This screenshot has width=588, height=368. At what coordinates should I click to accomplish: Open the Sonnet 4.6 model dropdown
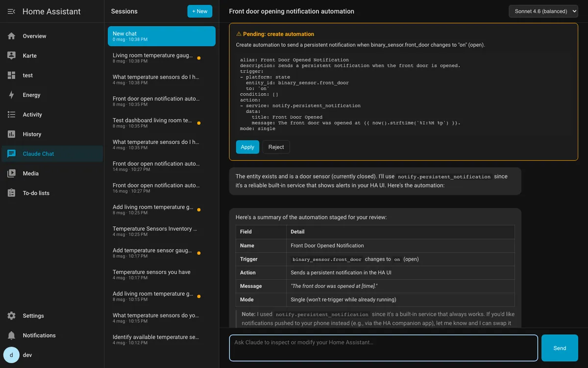(543, 11)
